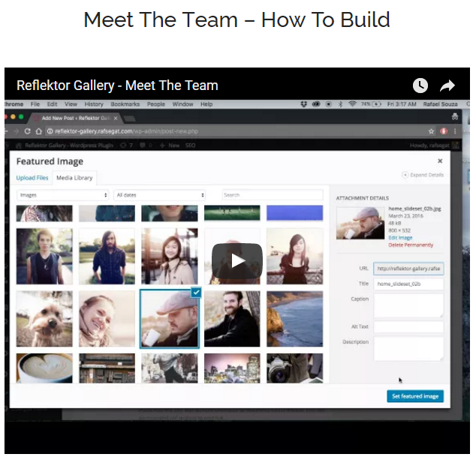Click the browser home icon
The image size is (476, 460).
tap(38, 131)
